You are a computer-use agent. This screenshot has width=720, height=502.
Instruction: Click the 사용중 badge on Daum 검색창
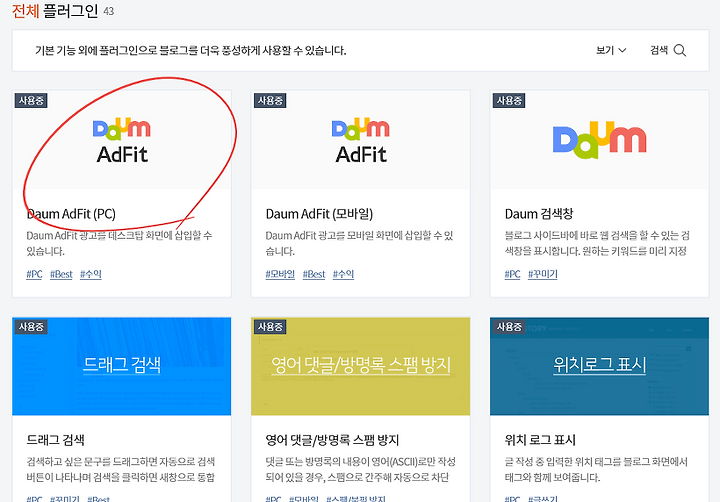pos(509,101)
